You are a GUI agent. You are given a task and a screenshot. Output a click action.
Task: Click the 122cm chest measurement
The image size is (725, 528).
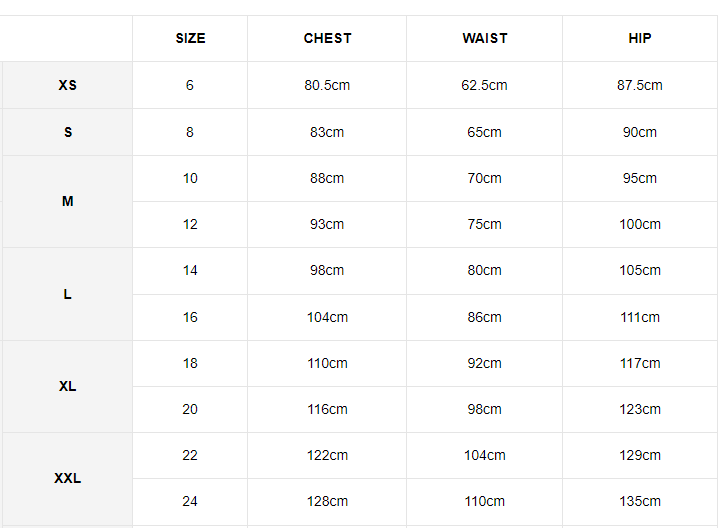click(x=327, y=455)
